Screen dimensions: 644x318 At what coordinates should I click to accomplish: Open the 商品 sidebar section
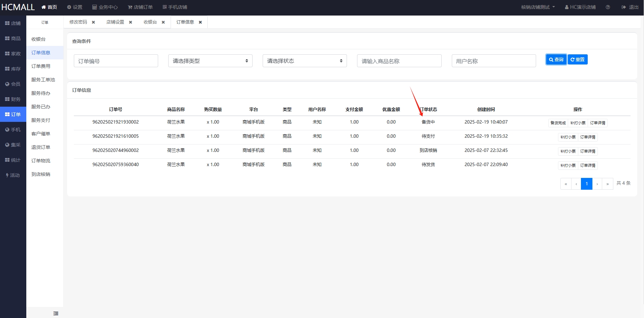(13, 38)
